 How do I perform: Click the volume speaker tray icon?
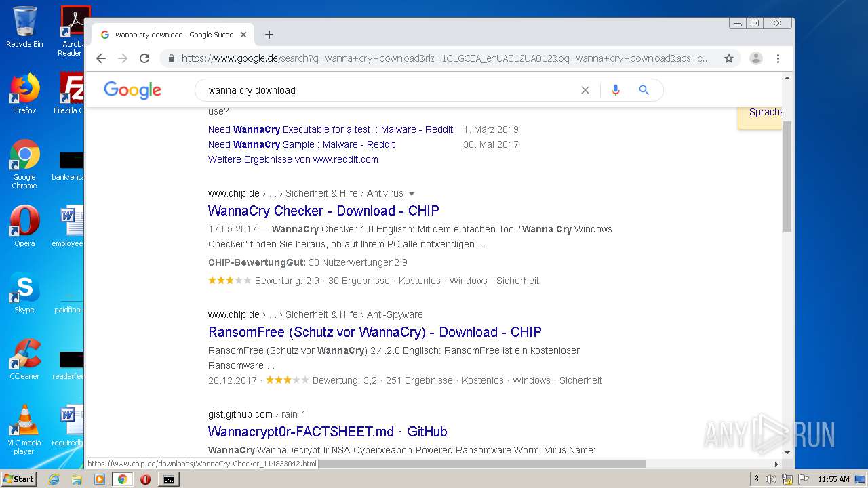pyautogui.click(x=771, y=479)
